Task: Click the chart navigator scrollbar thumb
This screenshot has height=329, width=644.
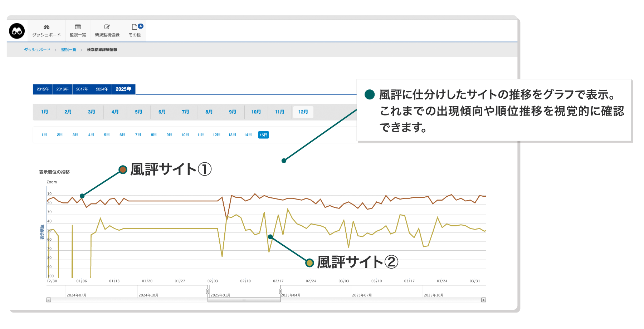Action: click(244, 300)
